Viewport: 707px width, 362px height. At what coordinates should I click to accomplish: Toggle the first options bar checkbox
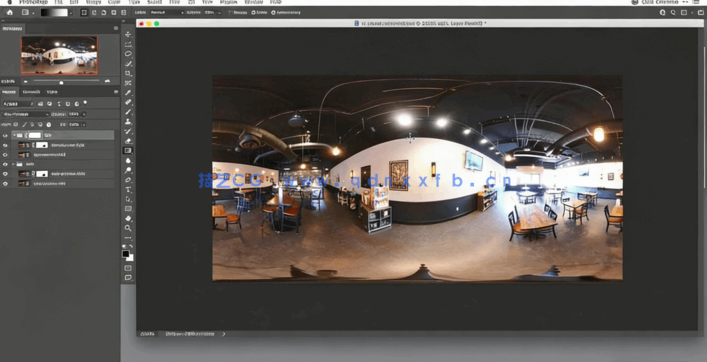pyautogui.click(x=230, y=13)
